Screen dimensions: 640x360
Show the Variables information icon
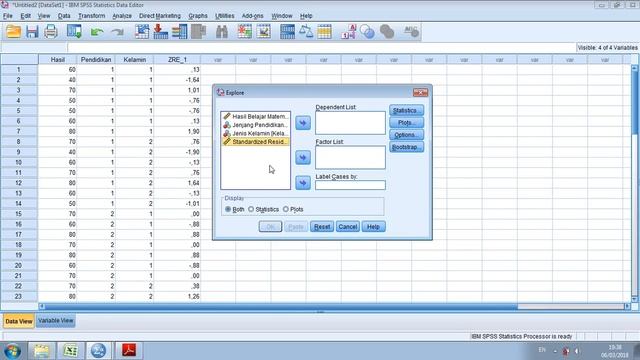click(179, 32)
